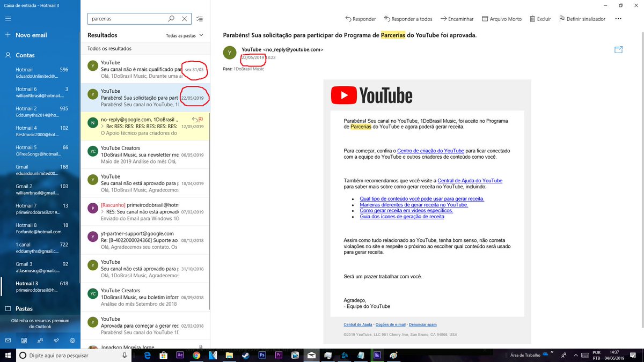
Task: Flag message with Definir sinalizador
Action: (582, 19)
